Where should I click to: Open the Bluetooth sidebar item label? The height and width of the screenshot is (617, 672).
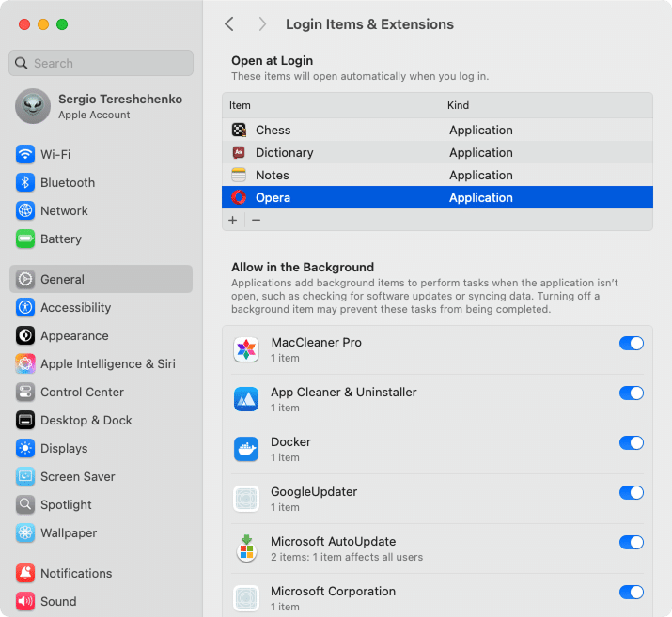68,183
